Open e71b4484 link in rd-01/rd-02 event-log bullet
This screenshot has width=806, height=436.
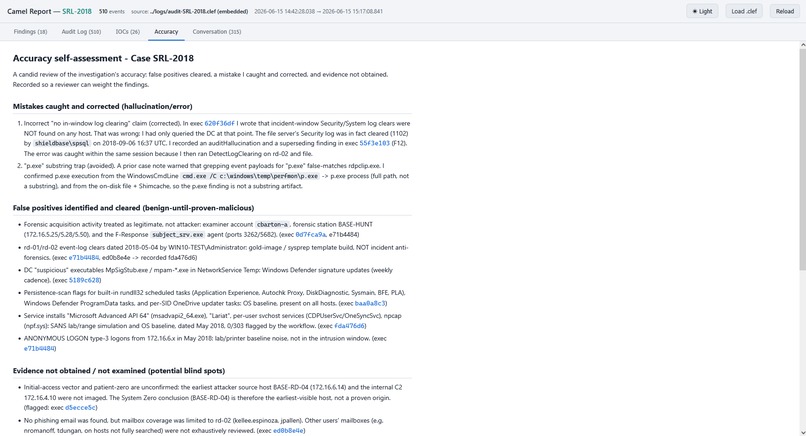tap(84, 258)
